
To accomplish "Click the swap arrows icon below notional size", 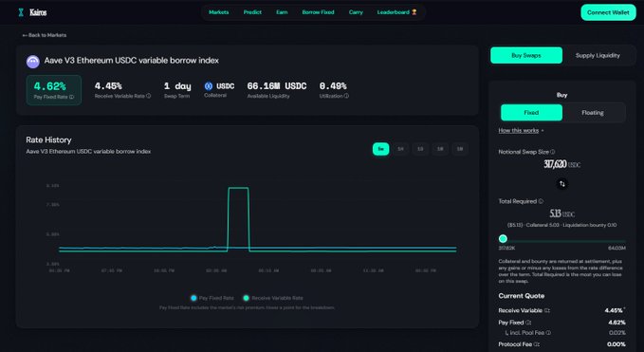I will coord(562,184).
